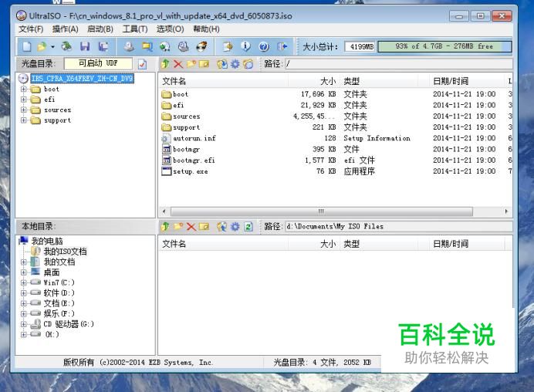Open the 文件(F) menu
Image resolution: width=534 pixels, height=392 pixels.
(31, 29)
